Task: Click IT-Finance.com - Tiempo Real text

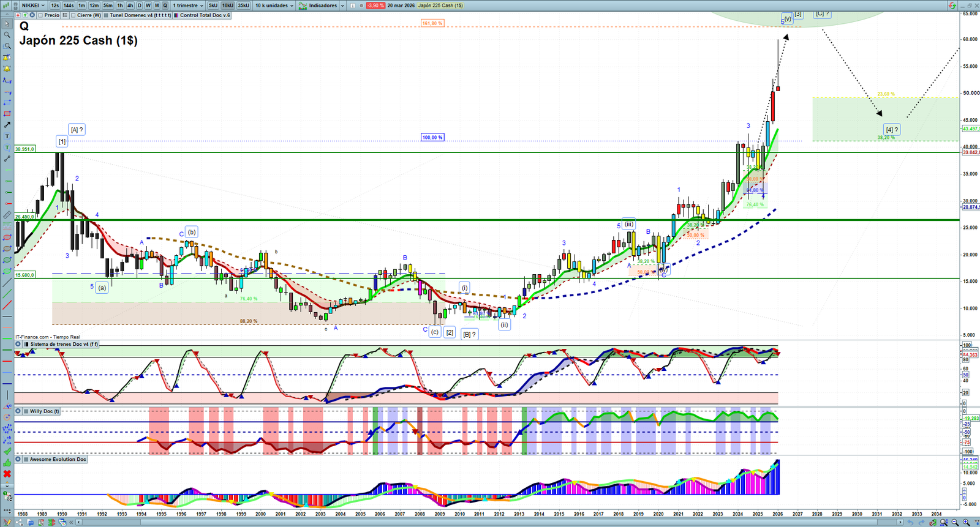Action: 48,337
